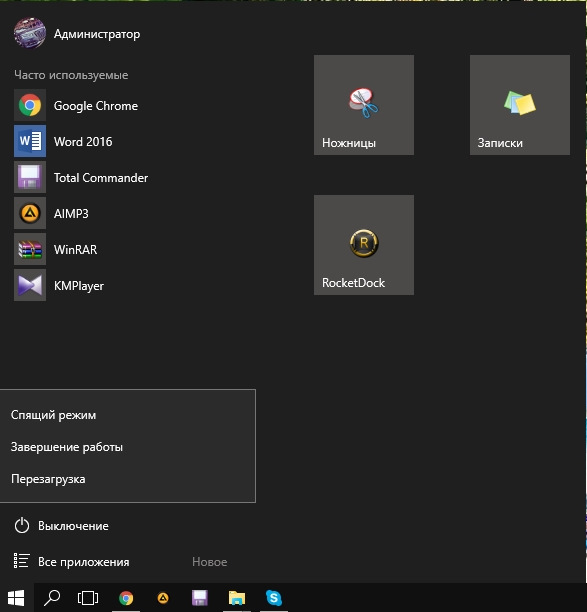Launch the RocketDock tile
This screenshot has height=612, width=587.
pos(364,245)
